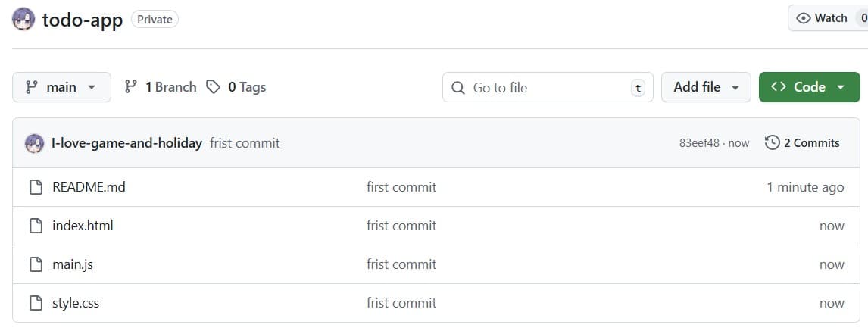Open the main branch selector dropdown
The width and height of the screenshot is (868, 328).
tap(61, 87)
